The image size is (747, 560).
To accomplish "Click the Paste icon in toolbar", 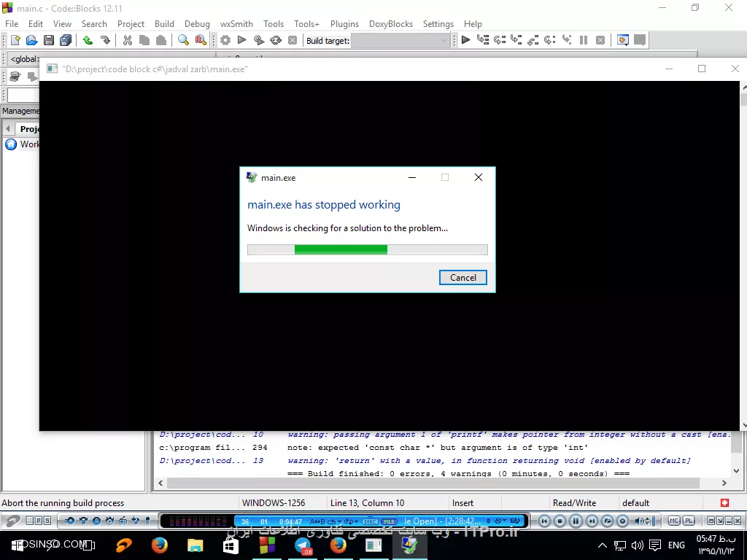I will [161, 41].
